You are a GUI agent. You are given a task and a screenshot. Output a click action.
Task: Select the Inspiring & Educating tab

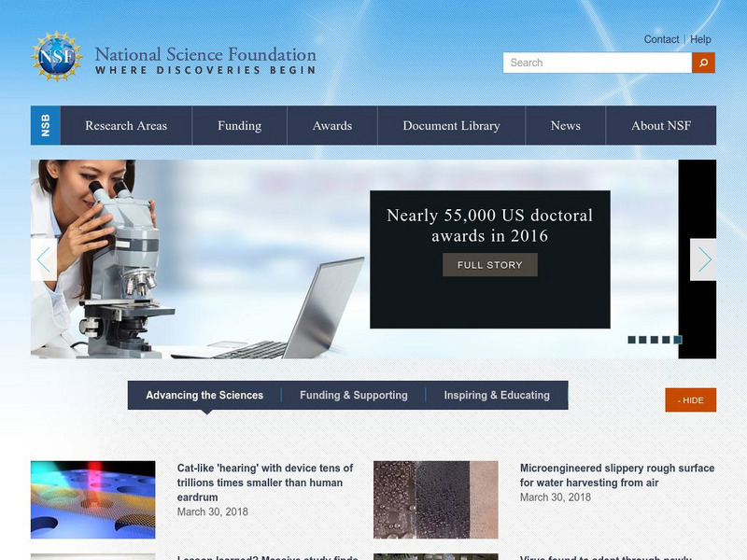tap(496, 396)
